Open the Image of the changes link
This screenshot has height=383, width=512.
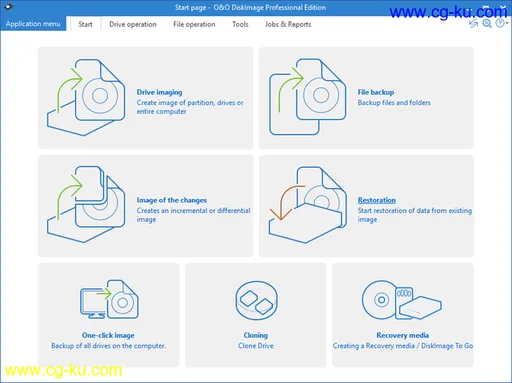tap(172, 200)
